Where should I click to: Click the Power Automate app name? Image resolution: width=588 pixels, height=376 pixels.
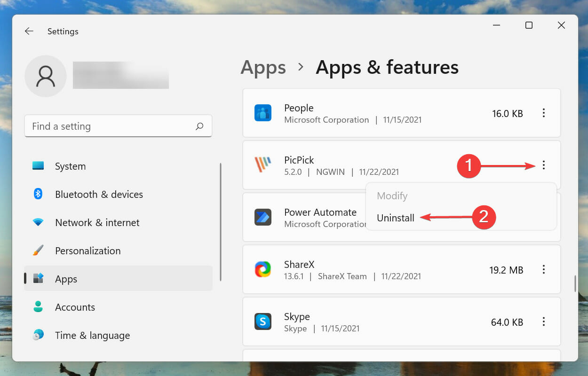320,212
